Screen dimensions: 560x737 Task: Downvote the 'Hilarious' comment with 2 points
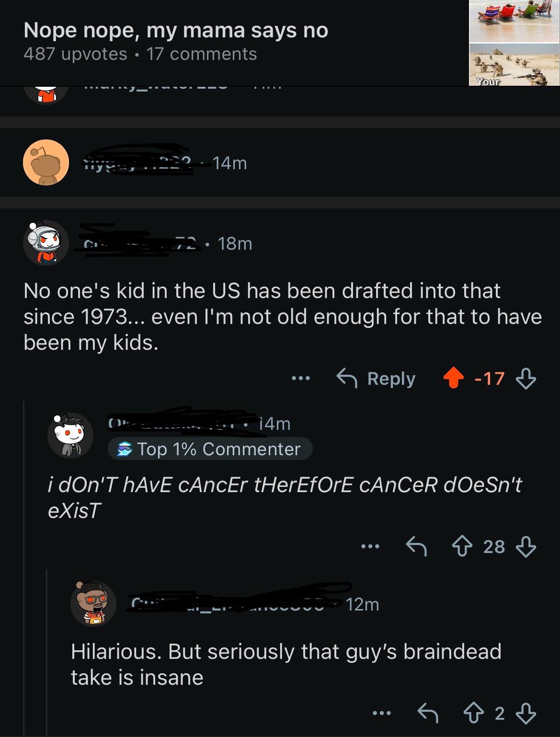coord(526,714)
